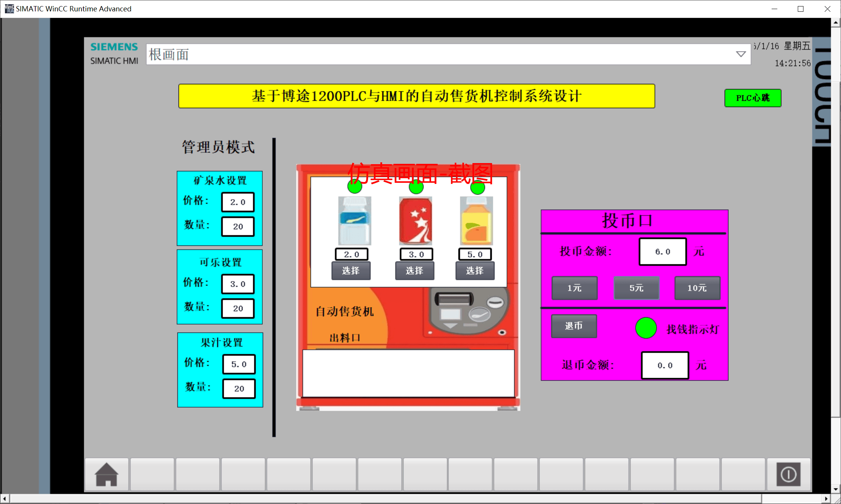841x504 pixels.
Task: Click the 可乐 price field showing 3.0
Action: tap(238, 284)
